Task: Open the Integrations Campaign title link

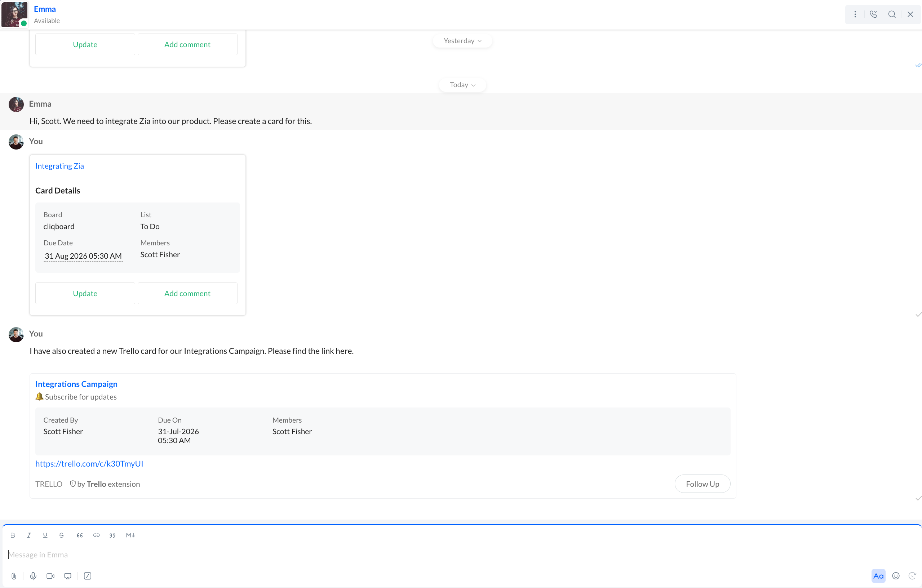Action: pyautogui.click(x=76, y=384)
